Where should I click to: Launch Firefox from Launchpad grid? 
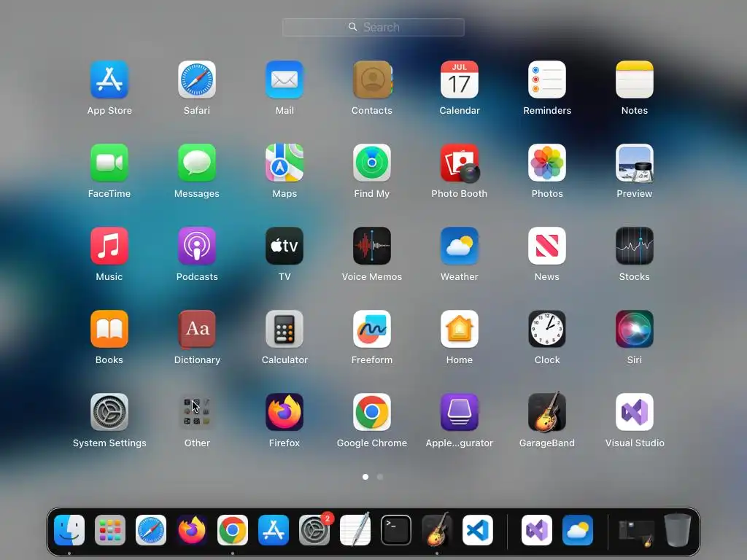pyautogui.click(x=285, y=412)
